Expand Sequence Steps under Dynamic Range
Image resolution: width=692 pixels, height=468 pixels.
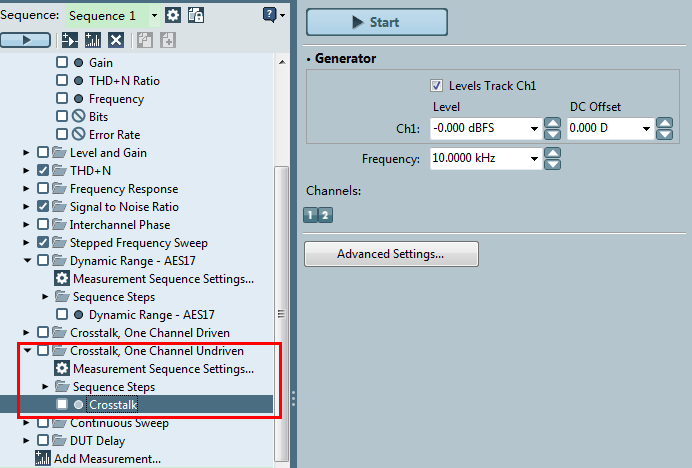point(45,296)
